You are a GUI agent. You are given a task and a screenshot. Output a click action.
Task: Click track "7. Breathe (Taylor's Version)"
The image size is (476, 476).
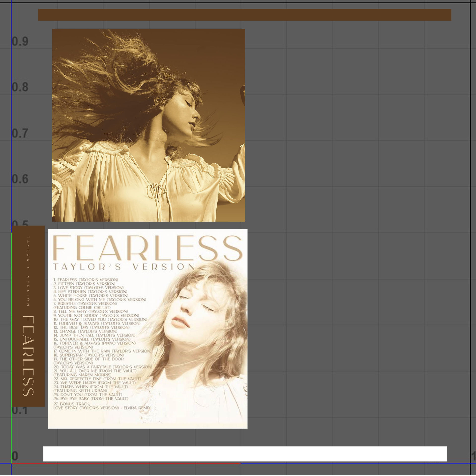point(85,303)
